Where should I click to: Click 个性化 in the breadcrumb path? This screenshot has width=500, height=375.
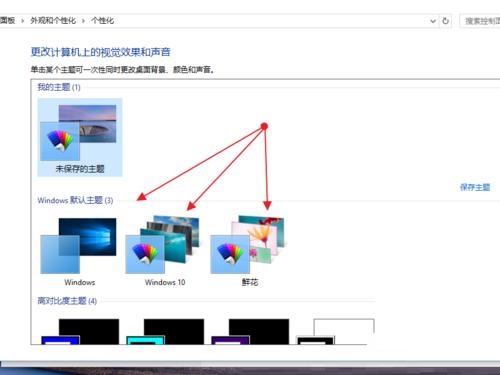click(x=103, y=21)
